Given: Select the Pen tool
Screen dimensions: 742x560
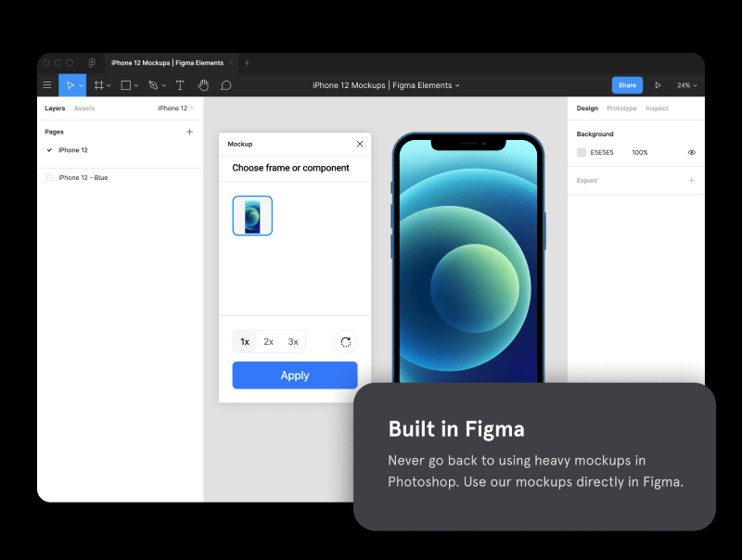Looking at the screenshot, I should click(153, 85).
